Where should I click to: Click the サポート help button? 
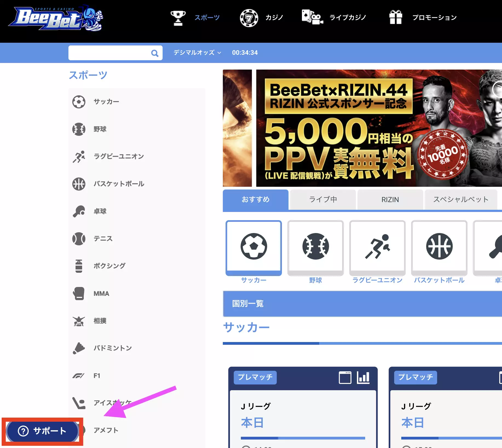point(42,431)
